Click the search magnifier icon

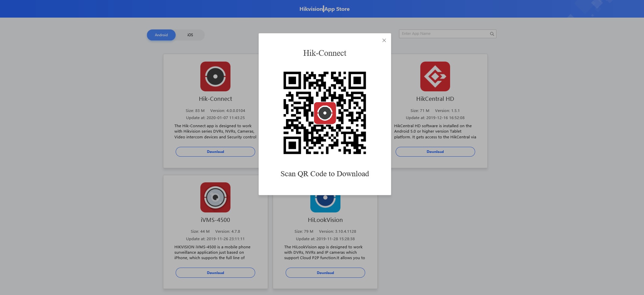(x=492, y=34)
